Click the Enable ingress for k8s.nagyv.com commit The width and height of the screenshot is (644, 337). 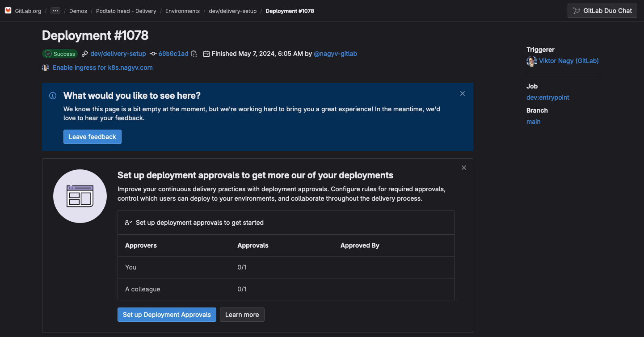coord(102,67)
